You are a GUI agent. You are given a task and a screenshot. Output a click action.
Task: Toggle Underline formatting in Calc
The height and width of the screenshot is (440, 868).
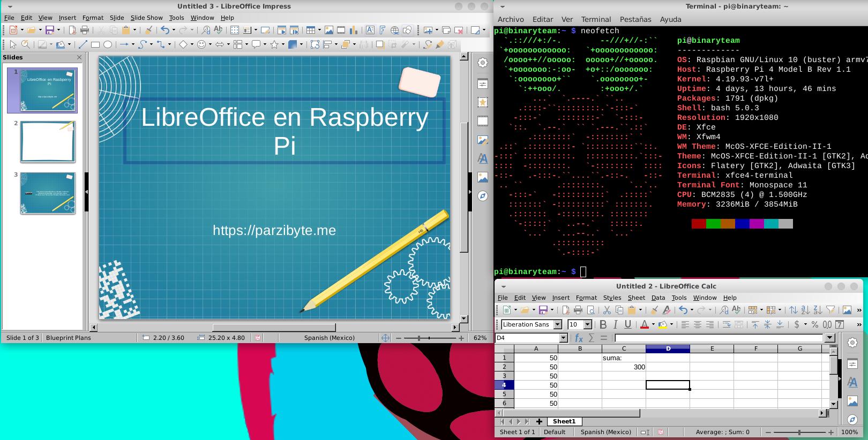point(628,324)
